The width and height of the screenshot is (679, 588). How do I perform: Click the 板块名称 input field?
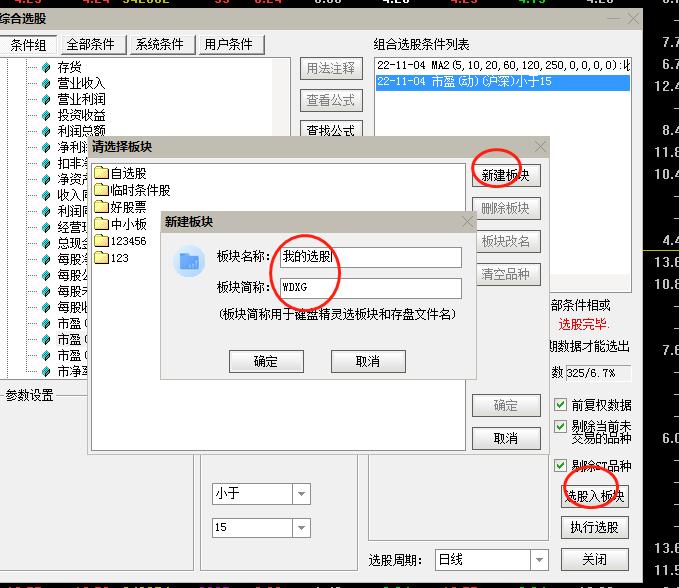tap(371, 257)
